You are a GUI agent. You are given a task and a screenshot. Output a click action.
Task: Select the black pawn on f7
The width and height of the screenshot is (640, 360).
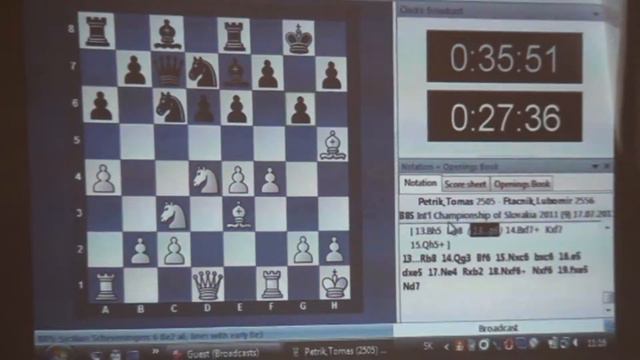pyautogui.click(x=268, y=74)
